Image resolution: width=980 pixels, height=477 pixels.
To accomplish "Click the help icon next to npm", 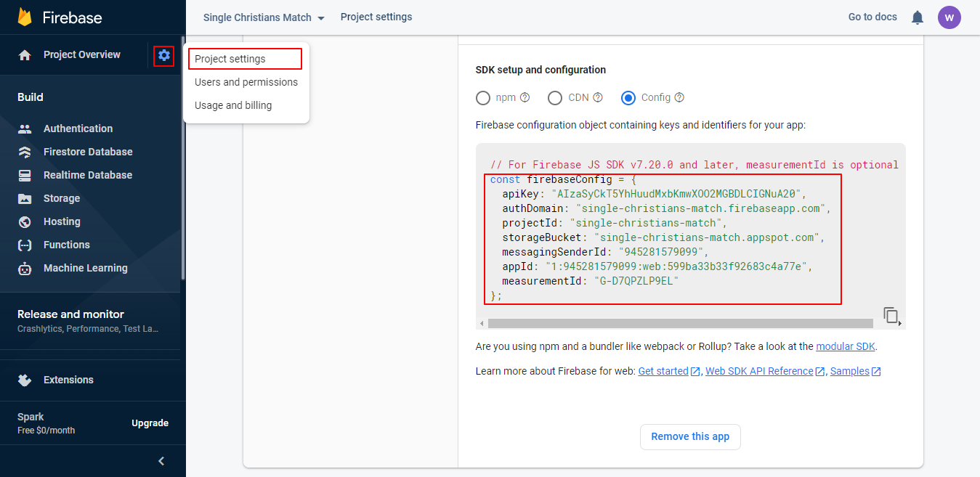I will [x=525, y=97].
